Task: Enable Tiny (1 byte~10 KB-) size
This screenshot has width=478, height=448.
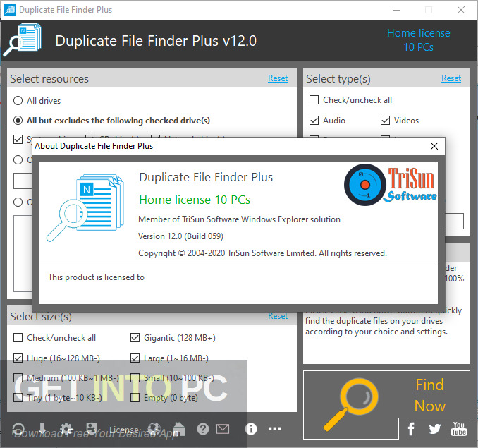Action: pos(18,398)
